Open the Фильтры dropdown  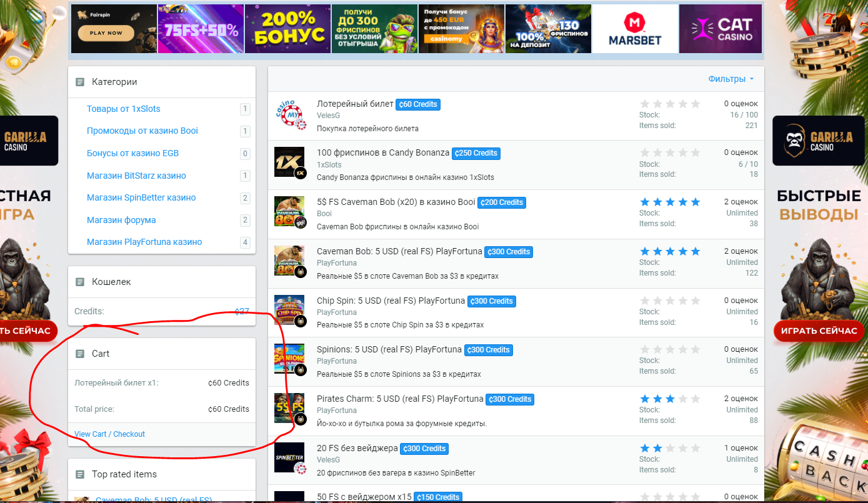pos(731,79)
